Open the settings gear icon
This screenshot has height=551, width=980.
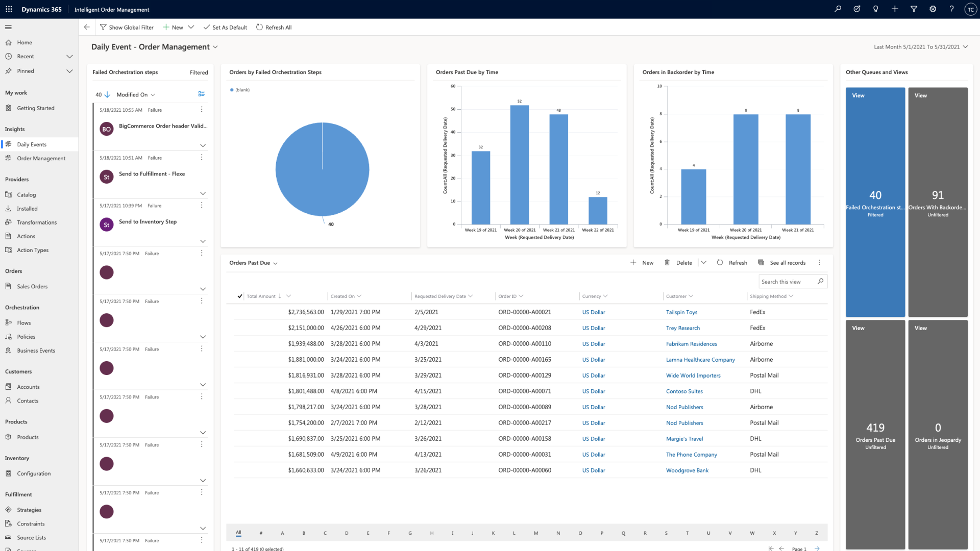(933, 9)
